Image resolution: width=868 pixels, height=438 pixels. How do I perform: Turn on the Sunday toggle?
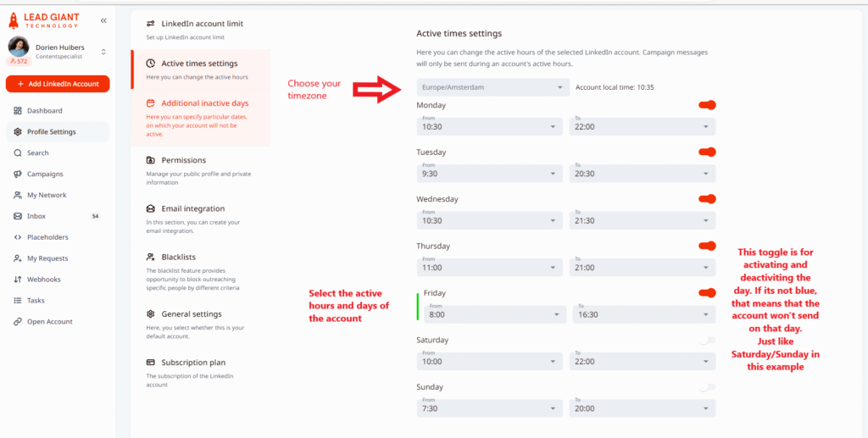tap(708, 387)
